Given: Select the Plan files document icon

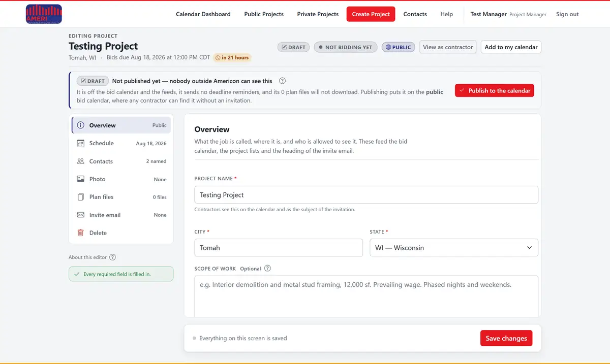Looking at the screenshot, I should coord(80,197).
